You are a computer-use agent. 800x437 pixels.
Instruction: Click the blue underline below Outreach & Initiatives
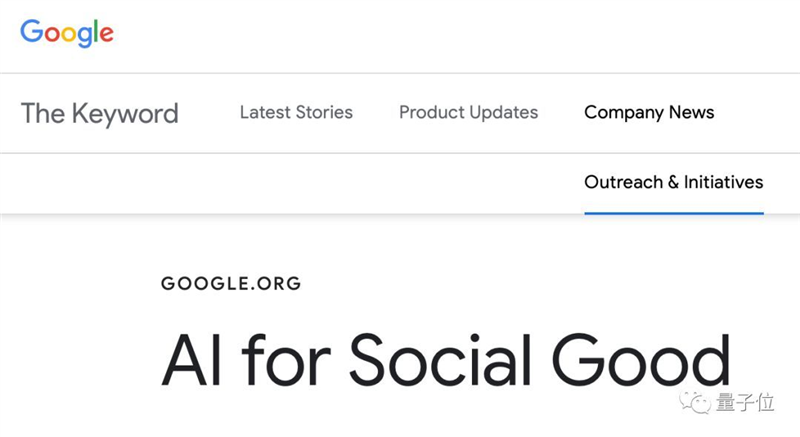[x=673, y=212]
